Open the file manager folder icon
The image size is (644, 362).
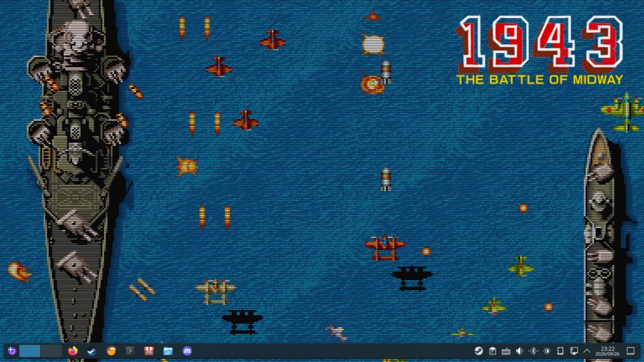pyautogui.click(x=168, y=351)
